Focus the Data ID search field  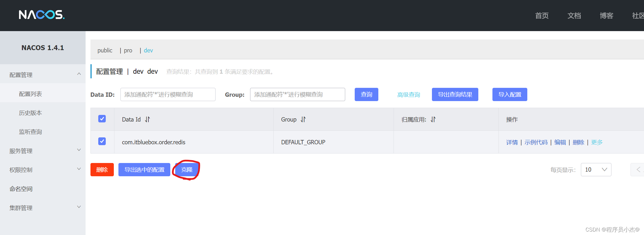pos(168,94)
